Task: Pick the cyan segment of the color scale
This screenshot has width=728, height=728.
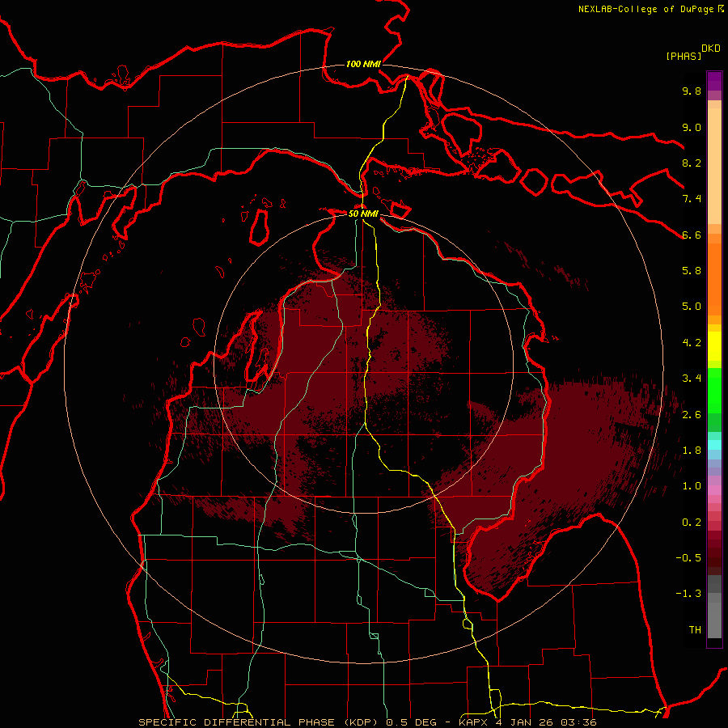Action: tap(714, 445)
